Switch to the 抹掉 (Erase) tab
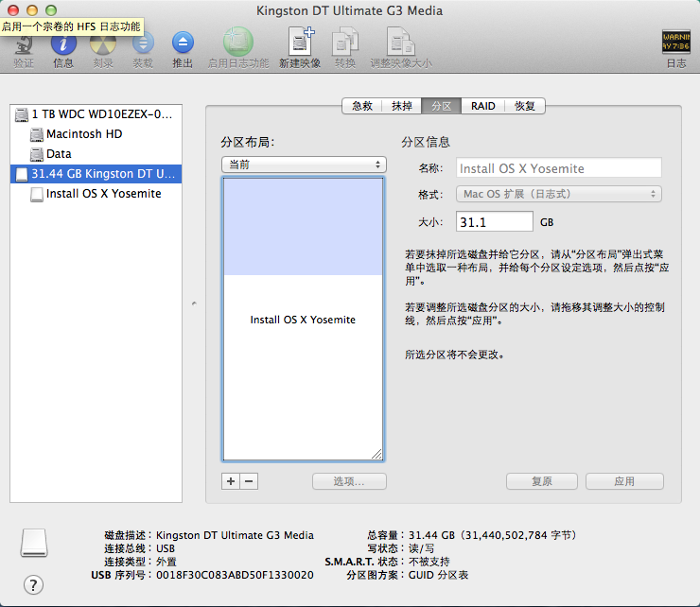700x607 pixels. (x=402, y=106)
